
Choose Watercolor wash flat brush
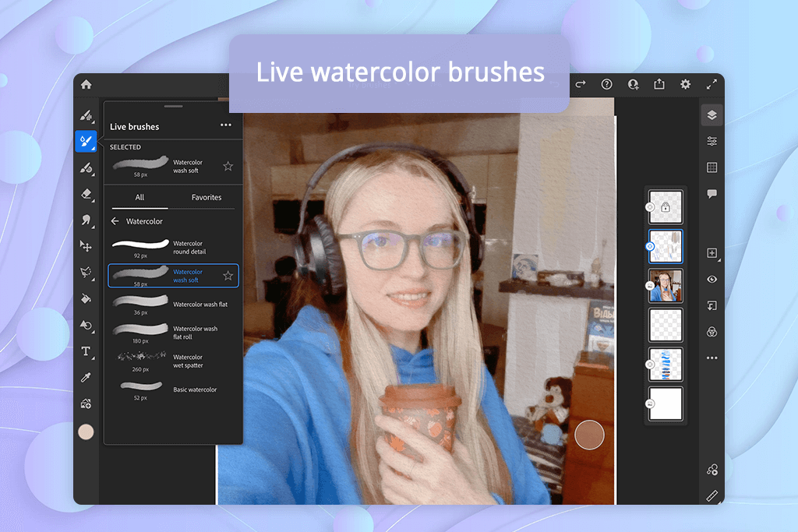(173, 305)
